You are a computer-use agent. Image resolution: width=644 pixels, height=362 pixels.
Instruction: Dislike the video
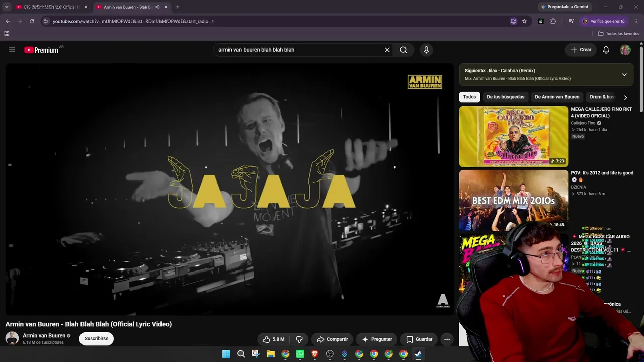pos(299,339)
